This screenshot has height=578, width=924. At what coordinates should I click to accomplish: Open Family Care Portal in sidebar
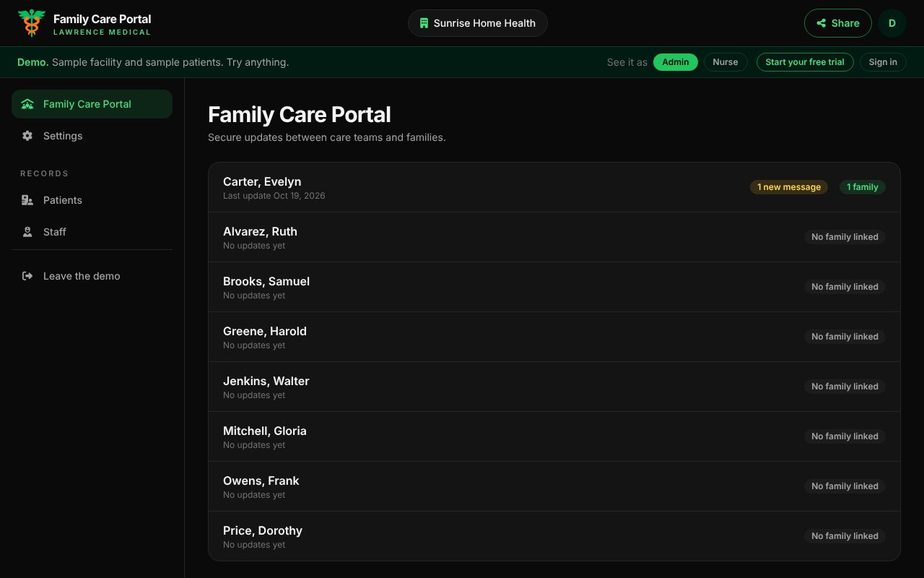click(x=92, y=104)
